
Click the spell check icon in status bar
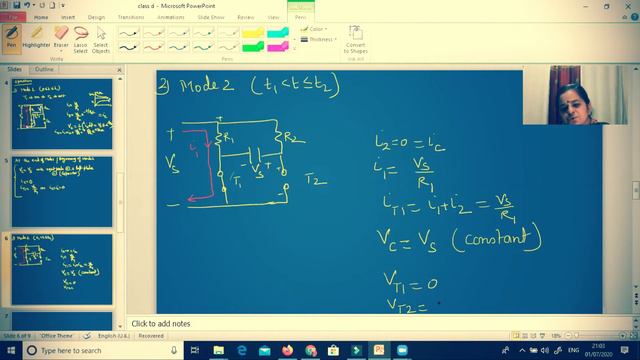coord(87,336)
